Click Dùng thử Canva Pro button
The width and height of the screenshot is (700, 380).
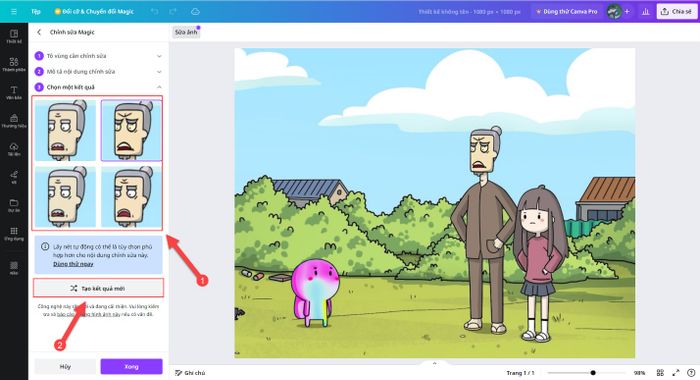[567, 12]
